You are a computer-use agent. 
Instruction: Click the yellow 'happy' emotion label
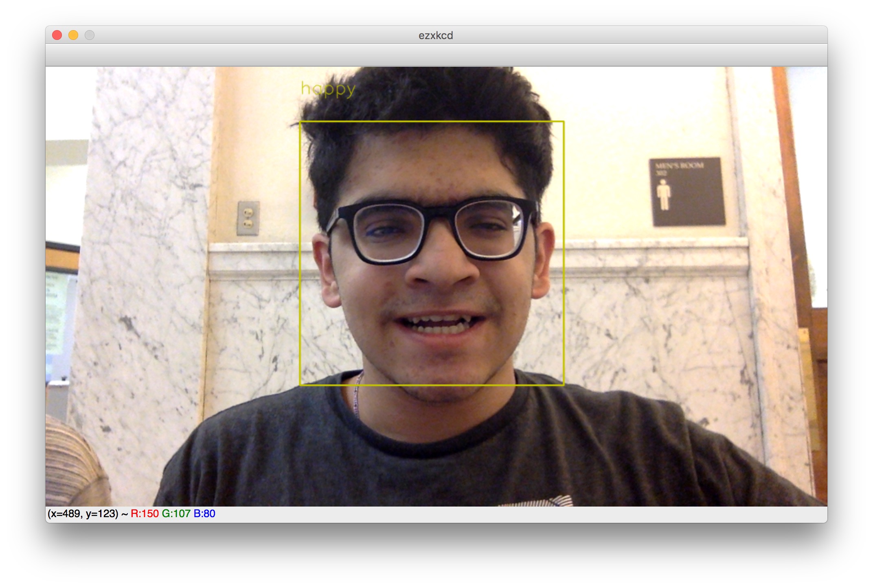click(x=328, y=89)
